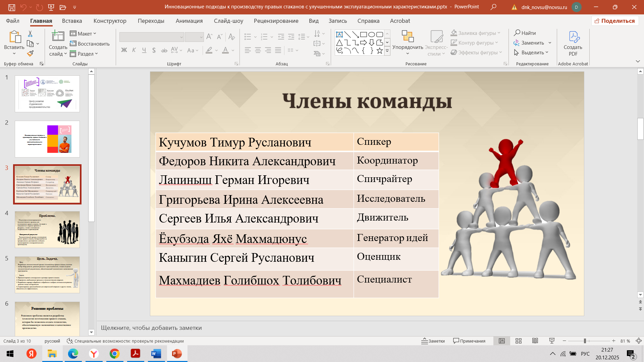Click the Save icon in title bar
The image size is (644, 362).
click(x=12, y=7)
